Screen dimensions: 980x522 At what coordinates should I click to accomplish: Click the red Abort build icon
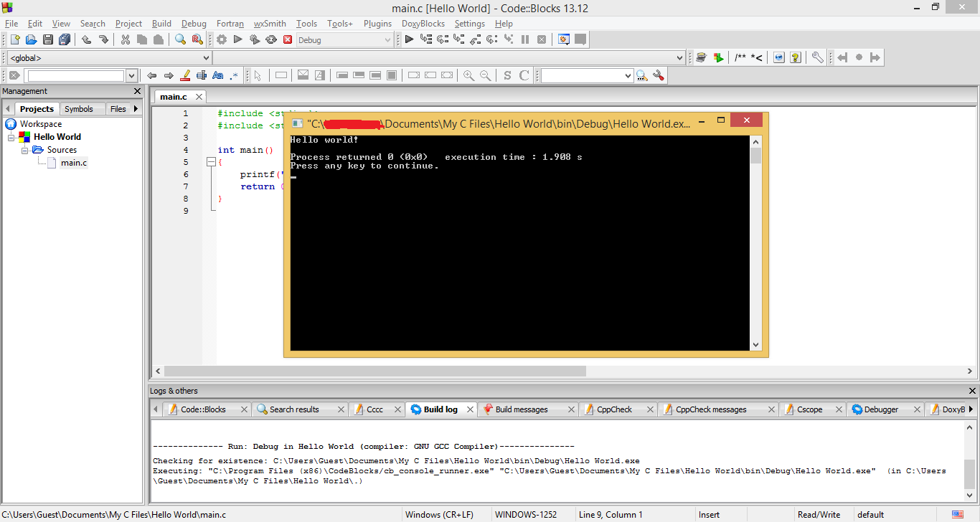[x=287, y=39]
